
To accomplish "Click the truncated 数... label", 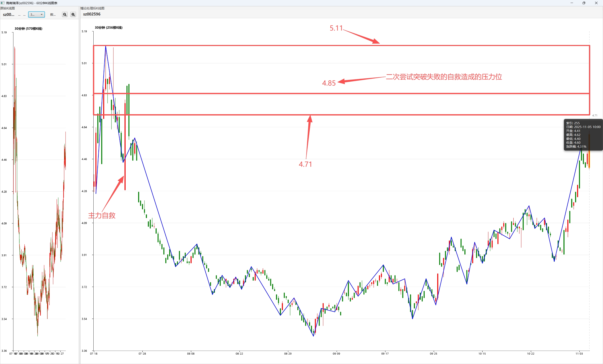I will tap(53, 15).
